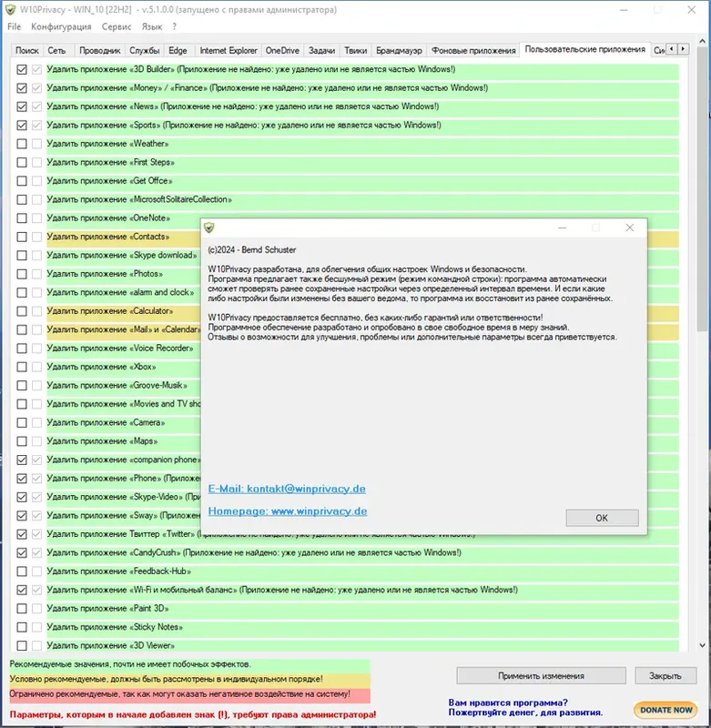Switch to the Задачи tab

pyautogui.click(x=322, y=51)
